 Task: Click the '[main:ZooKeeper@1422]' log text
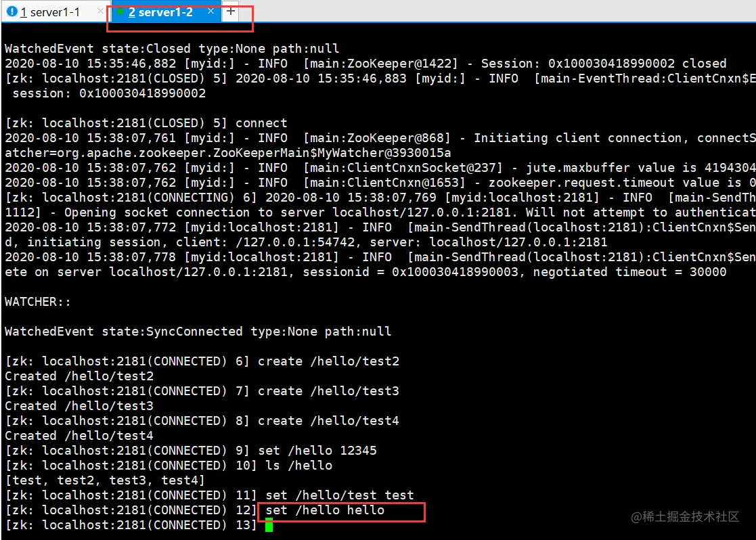tap(380, 64)
